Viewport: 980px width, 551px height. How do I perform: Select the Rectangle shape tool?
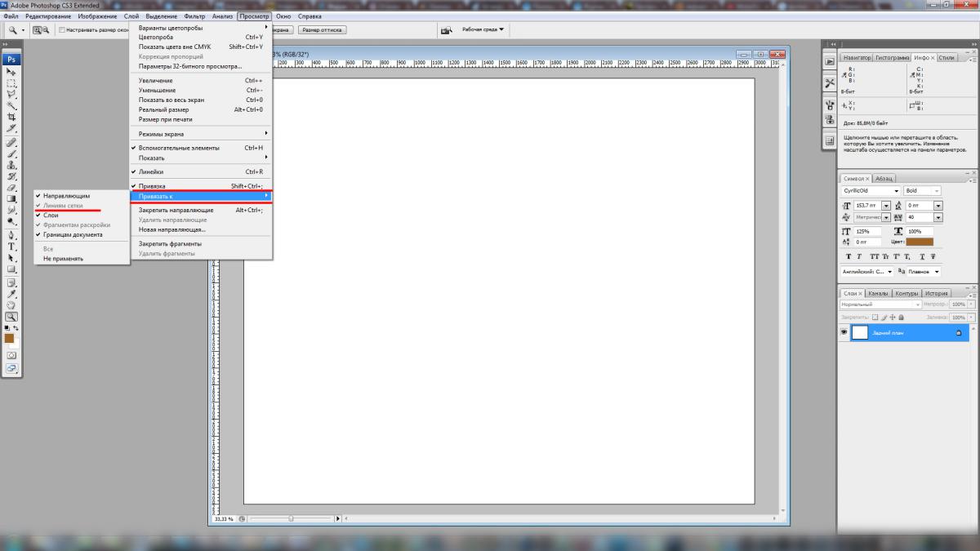(x=12, y=269)
